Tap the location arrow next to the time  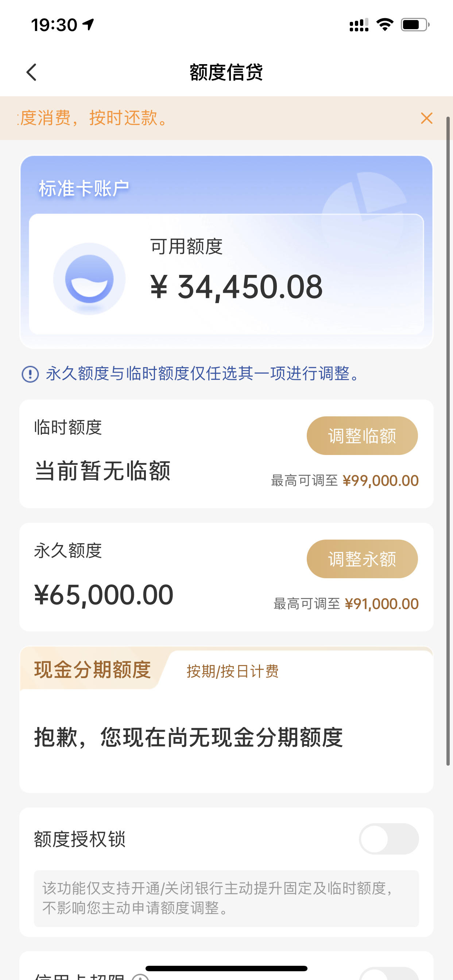[88, 24]
